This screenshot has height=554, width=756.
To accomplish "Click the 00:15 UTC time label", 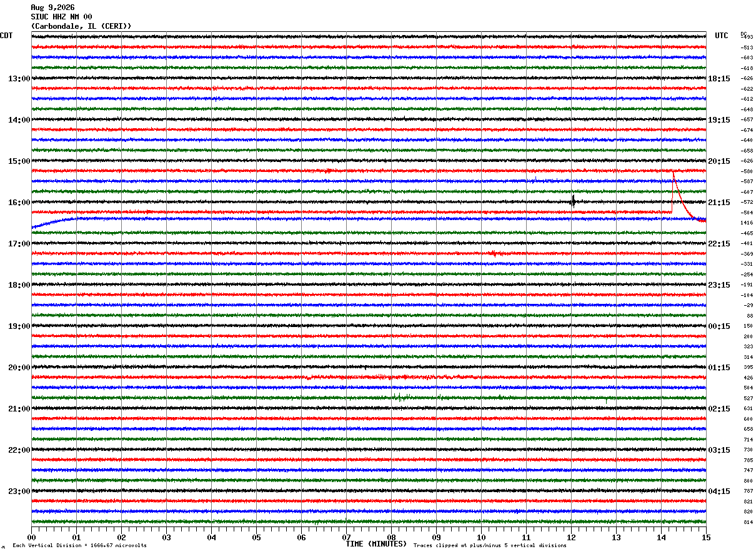I will click(719, 326).
